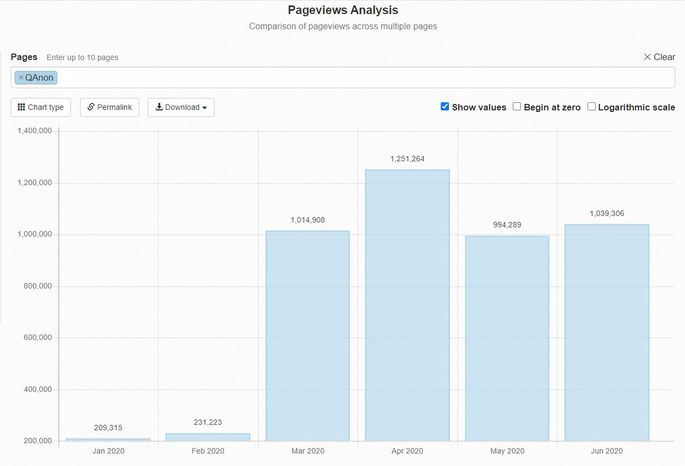Image resolution: width=685 pixels, height=466 pixels.
Task: Click the 1,400,000 y-axis label
Action: point(35,131)
